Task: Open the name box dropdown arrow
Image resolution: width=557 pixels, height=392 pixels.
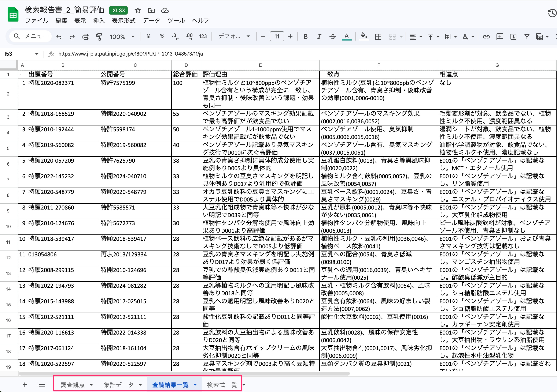Action: pos(37,54)
